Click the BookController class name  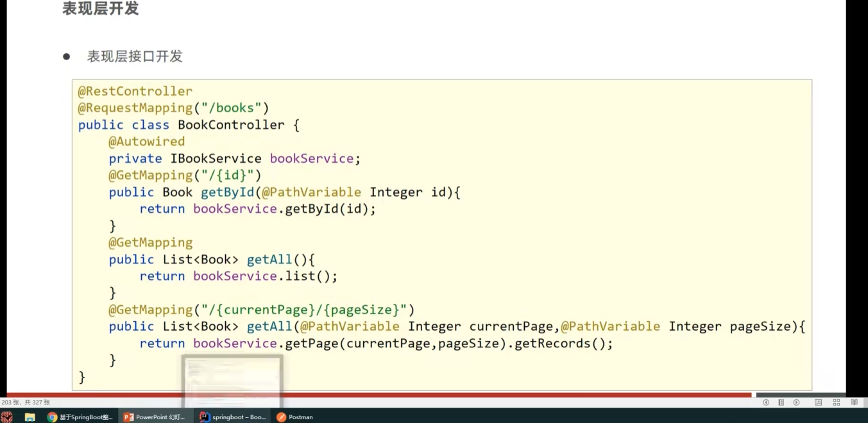click(x=231, y=125)
